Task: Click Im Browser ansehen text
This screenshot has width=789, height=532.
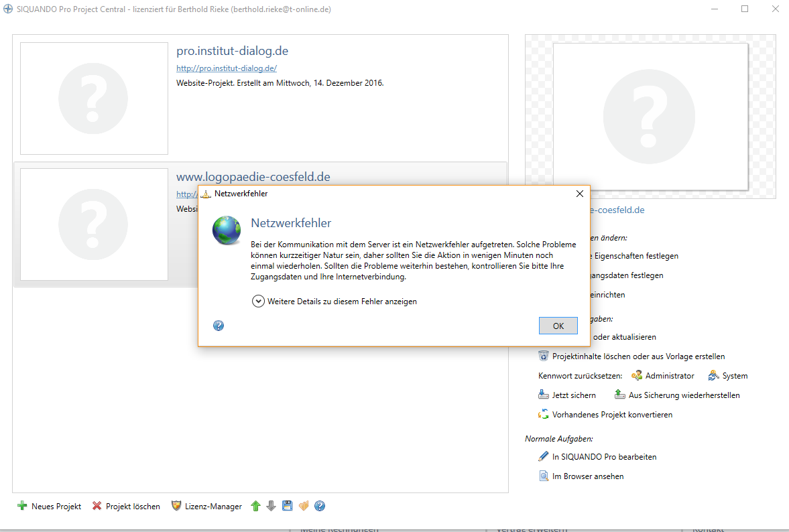Action: click(588, 476)
